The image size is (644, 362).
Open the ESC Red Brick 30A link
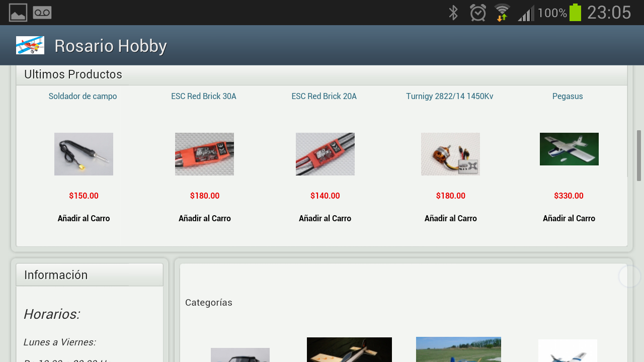[x=204, y=96]
